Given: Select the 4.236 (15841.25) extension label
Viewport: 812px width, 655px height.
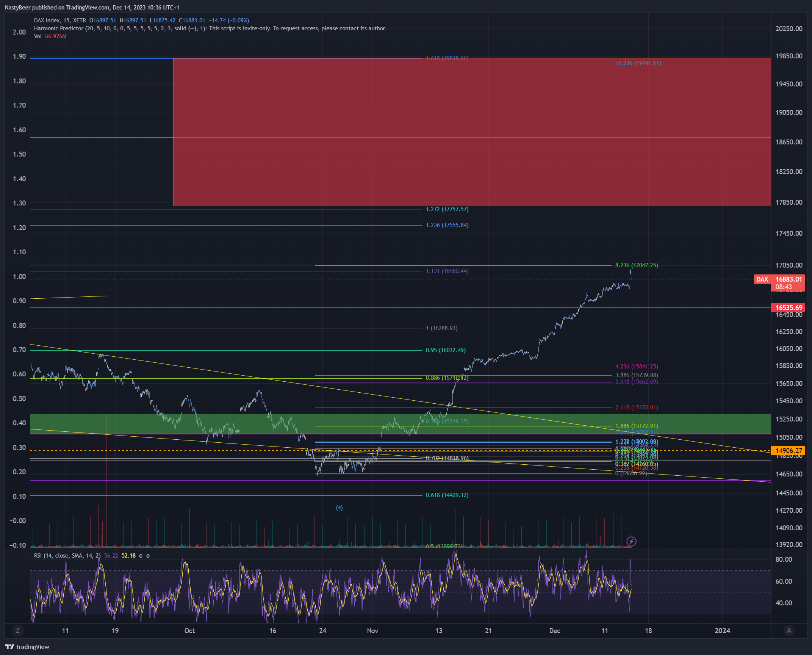Looking at the screenshot, I should point(637,367).
